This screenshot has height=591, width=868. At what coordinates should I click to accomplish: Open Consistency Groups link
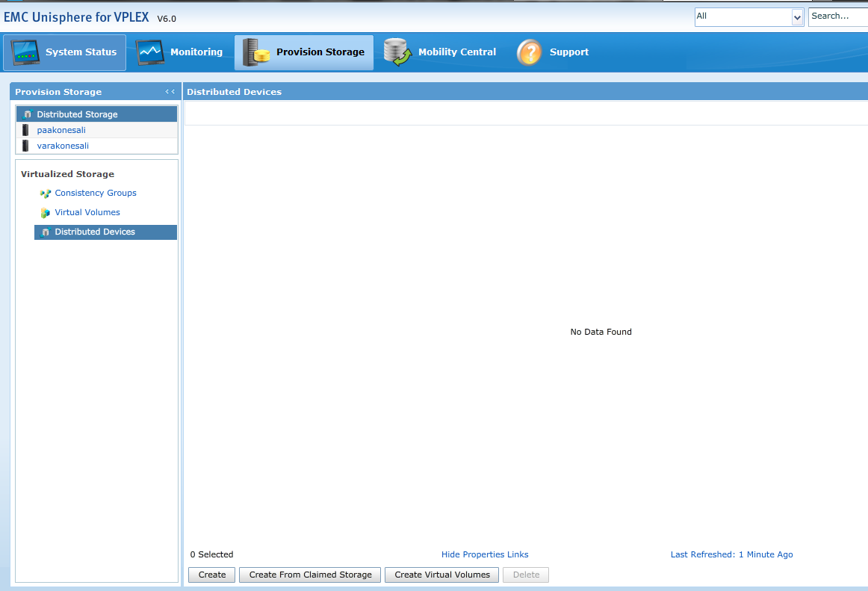point(95,193)
